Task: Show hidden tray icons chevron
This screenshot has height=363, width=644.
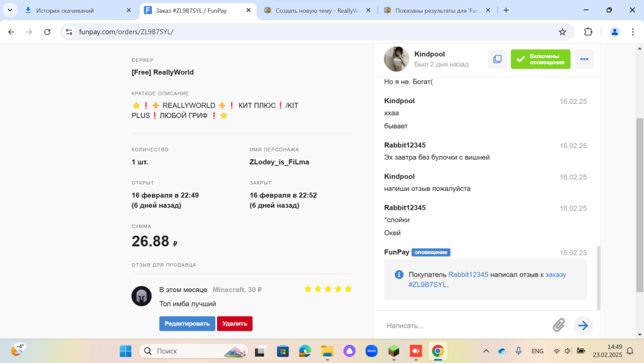Action: [486, 351]
